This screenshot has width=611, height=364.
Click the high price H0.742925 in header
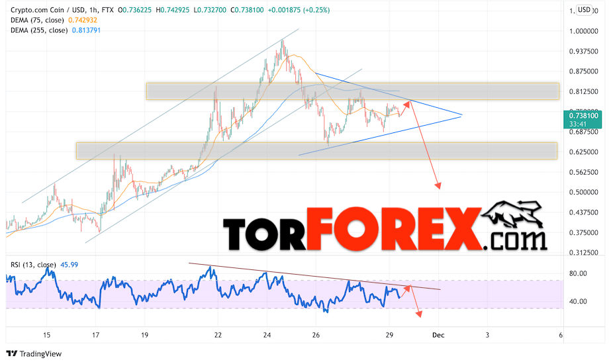point(172,10)
